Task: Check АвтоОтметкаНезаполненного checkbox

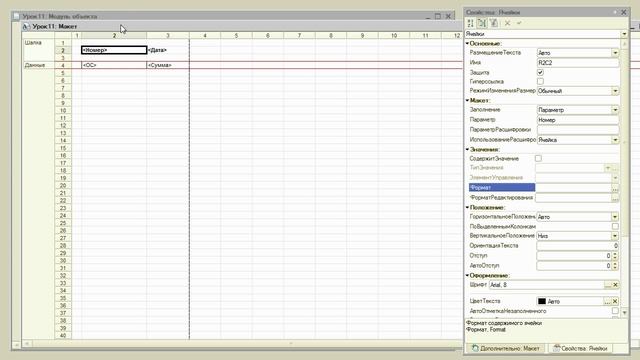Action: click(x=615, y=311)
